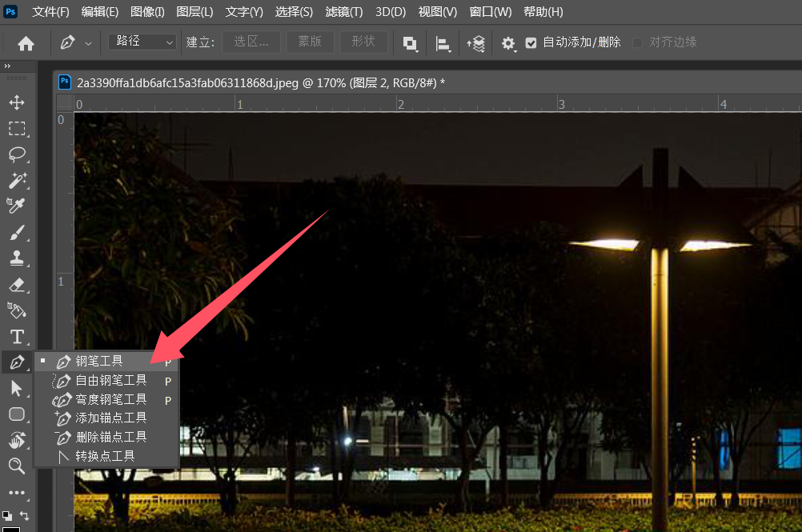The image size is (802, 532).
Task: Select the Clone Stamp tool
Action: (17, 258)
